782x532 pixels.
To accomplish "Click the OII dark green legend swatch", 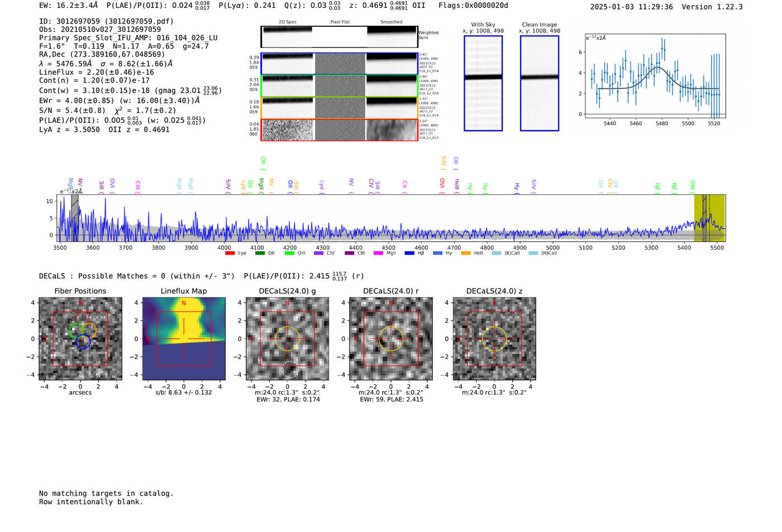I will pyautogui.click(x=260, y=253).
